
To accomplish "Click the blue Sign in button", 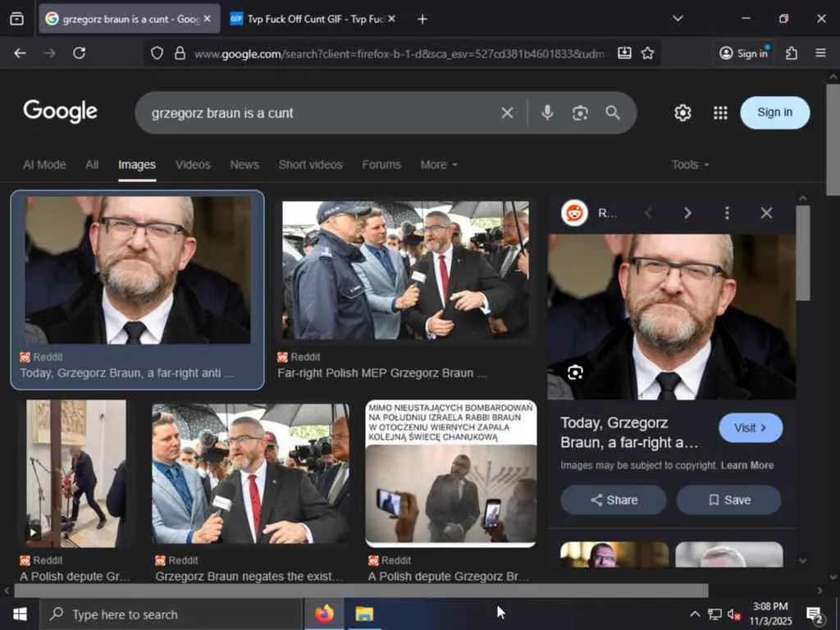I will tap(774, 112).
